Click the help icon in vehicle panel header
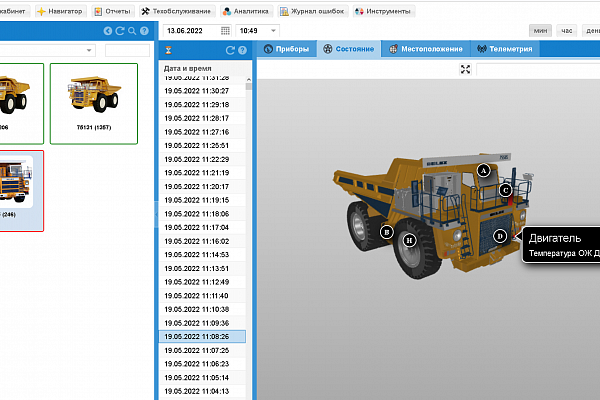 [x=144, y=31]
